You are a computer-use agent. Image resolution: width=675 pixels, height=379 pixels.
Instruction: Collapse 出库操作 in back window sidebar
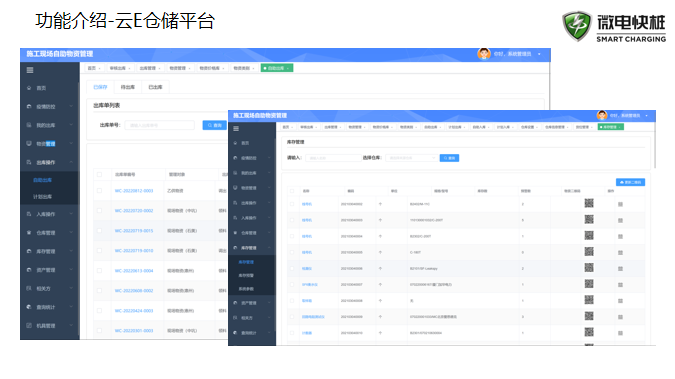71,162
